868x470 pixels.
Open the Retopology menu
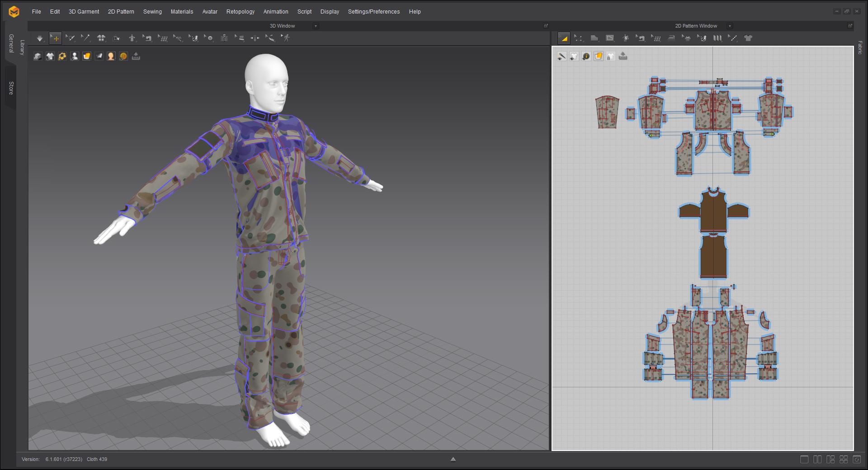pyautogui.click(x=241, y=12)
